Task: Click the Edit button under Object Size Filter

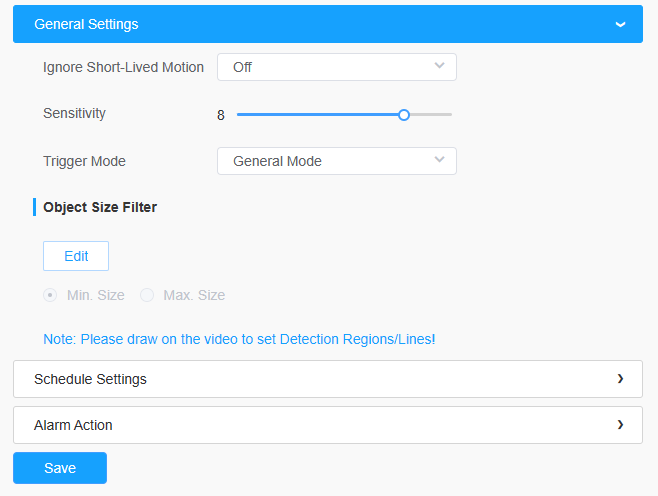Action: pos(76,256)
